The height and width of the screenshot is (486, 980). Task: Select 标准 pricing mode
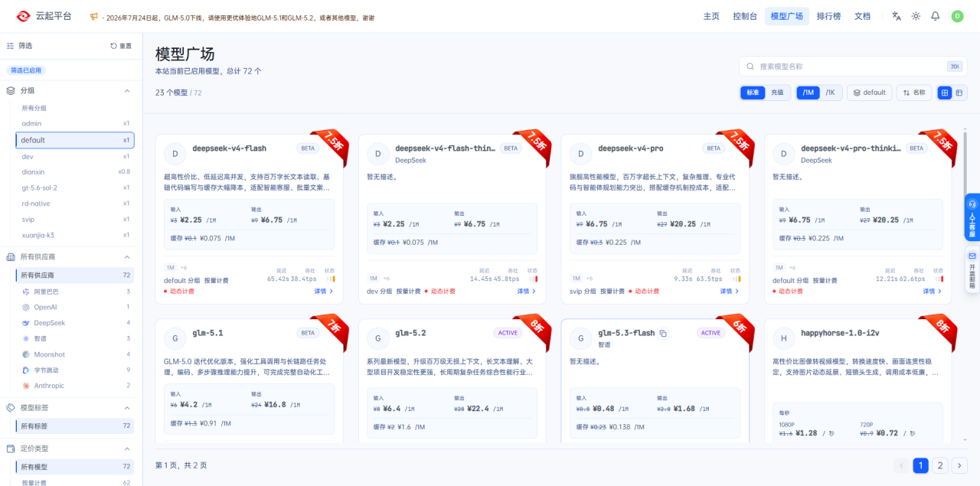click(x=753, y=93)
